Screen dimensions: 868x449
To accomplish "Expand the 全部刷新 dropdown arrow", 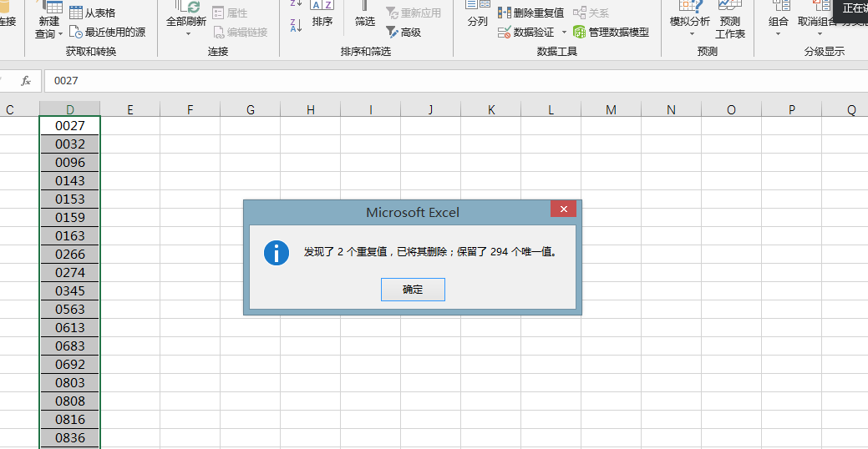I will [x=187, y=34].
